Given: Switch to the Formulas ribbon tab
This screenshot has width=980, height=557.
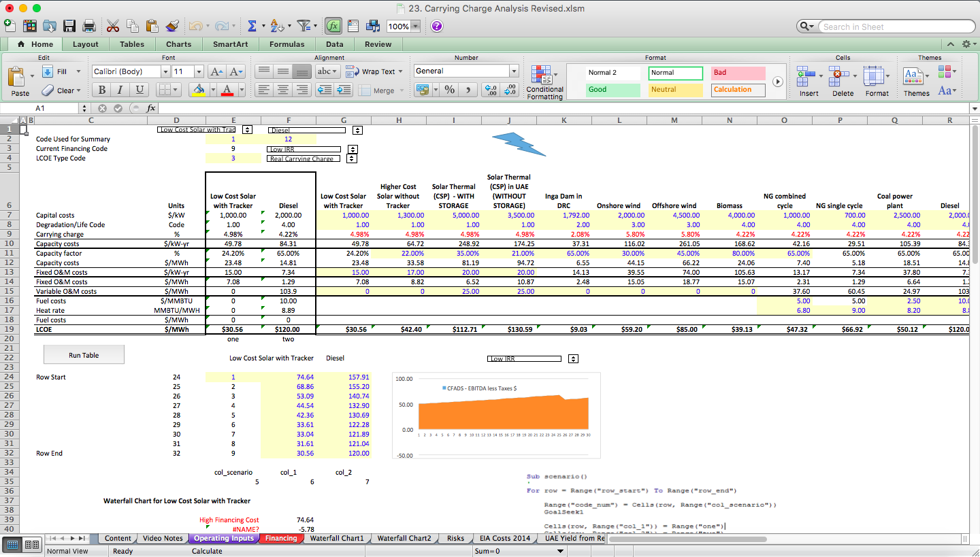Looking at the screenshot, I should [287, 44].
